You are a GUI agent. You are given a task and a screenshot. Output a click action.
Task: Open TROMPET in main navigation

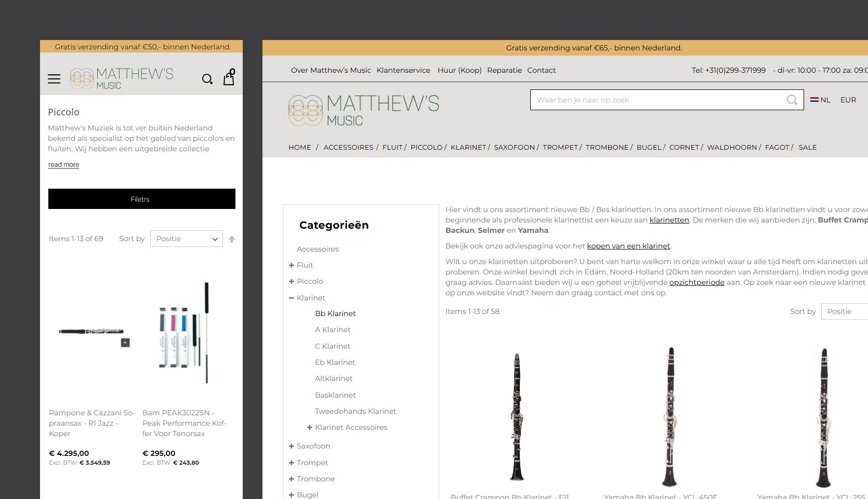click(x=560, y=148)
